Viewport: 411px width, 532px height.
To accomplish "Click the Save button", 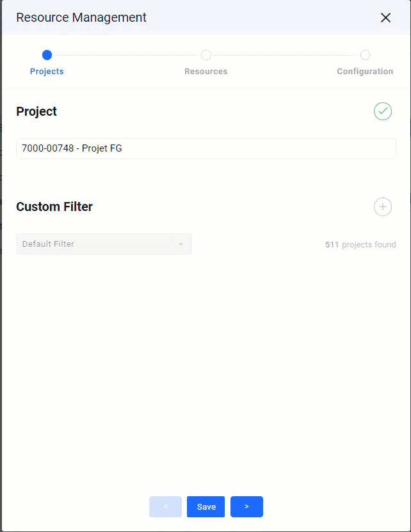I will click(x=205, y=506).
